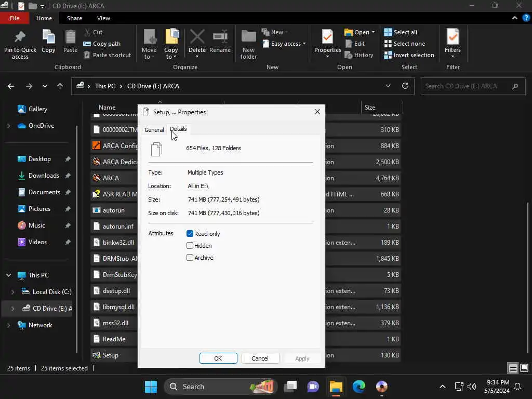The height and width of the screenshot is (399, 532).
Task: Collapse the ribbon with the chevron
Action: pyautogui.click(x=515, y=18)
